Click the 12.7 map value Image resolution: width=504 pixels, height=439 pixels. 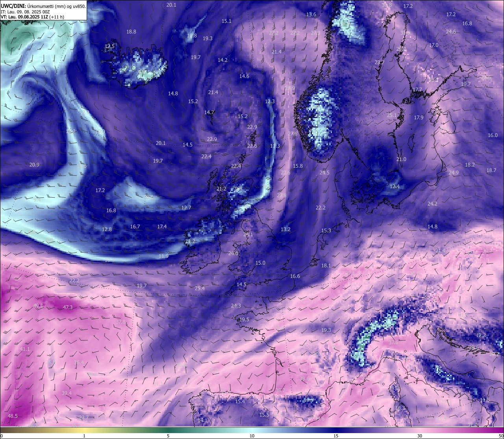click(186, 207)
